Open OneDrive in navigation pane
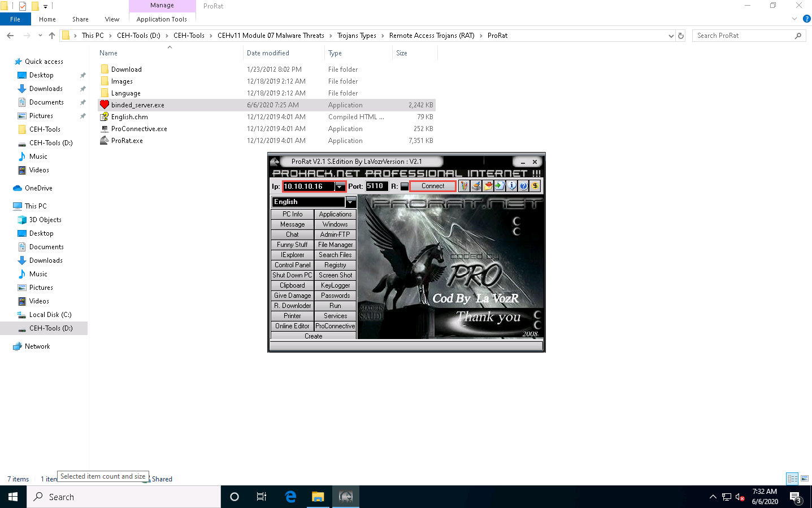This screenshot has height=508, width=812. [38, 188]
